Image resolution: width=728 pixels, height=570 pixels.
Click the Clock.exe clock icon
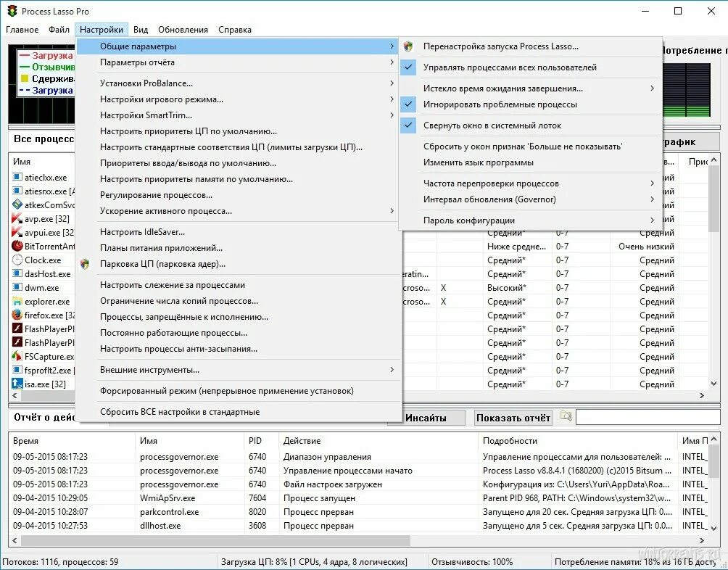[17, 260]
